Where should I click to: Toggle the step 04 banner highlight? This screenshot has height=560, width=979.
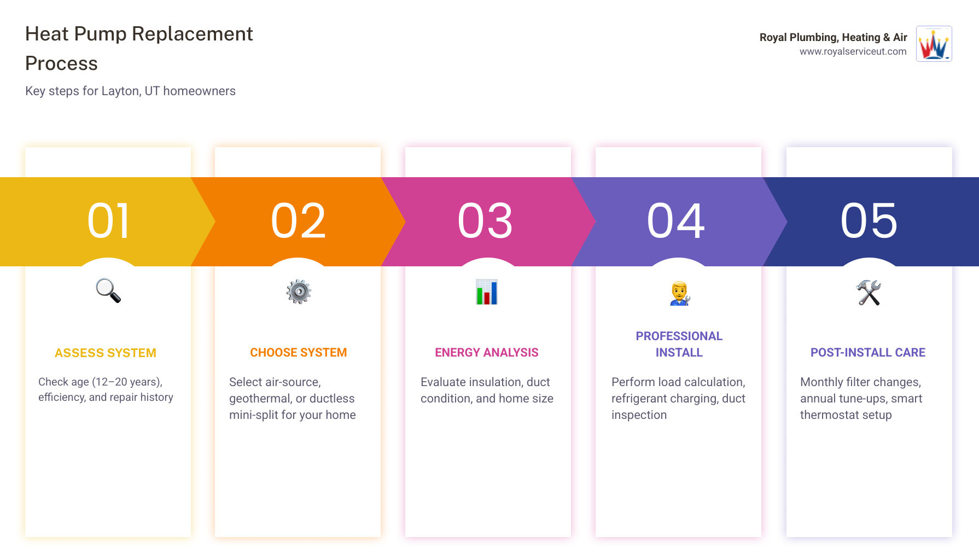click(x=678, y=220)
